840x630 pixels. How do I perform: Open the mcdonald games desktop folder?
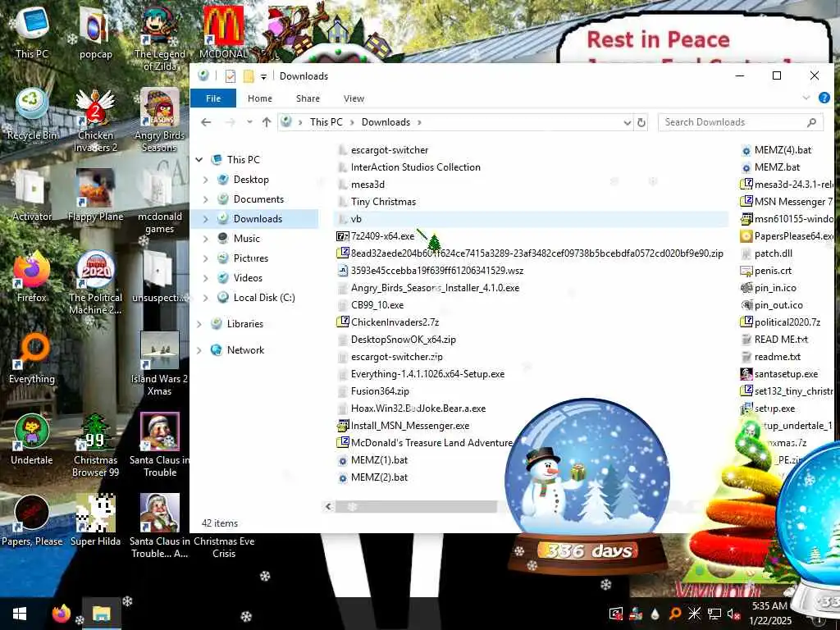pos(160,203)
